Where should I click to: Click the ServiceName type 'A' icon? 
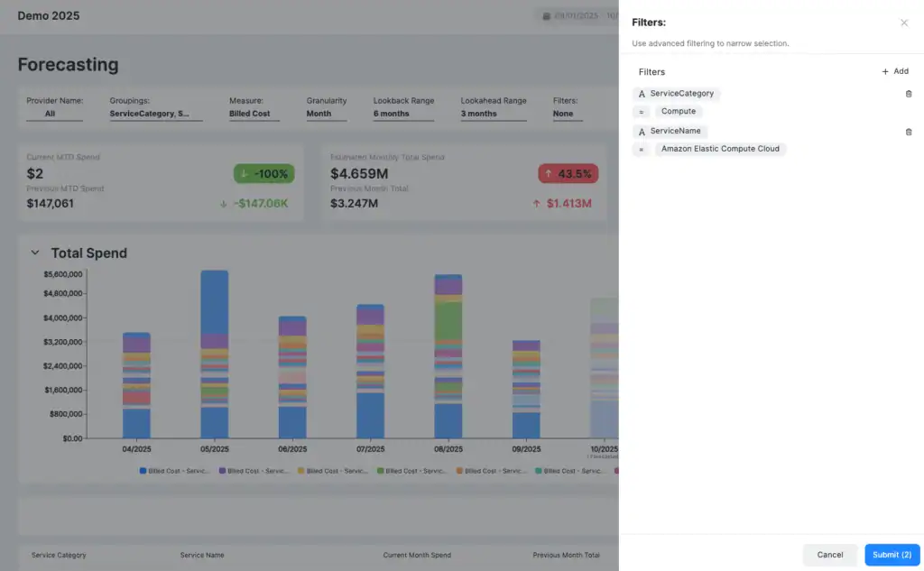[642, 132]
